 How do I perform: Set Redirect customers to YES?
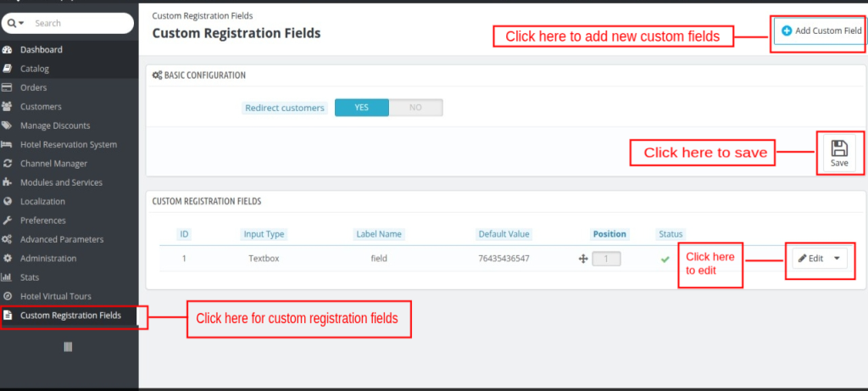tap(361, 108)
